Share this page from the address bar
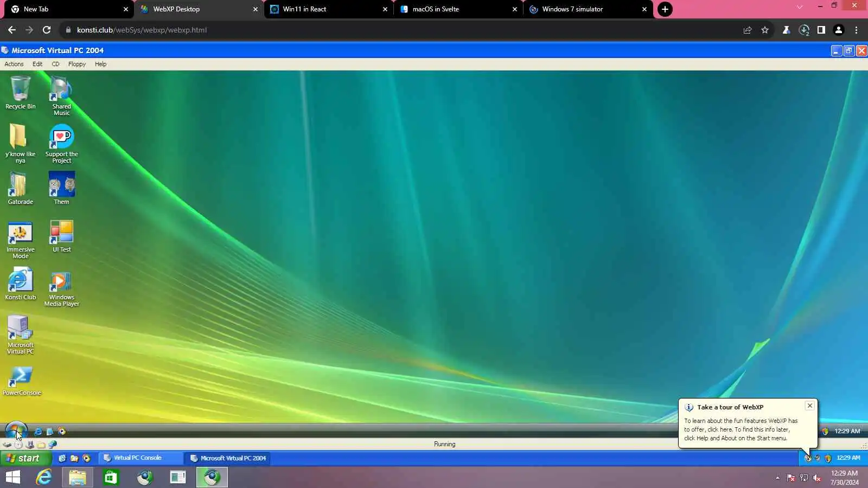Screen dimensions: 868x488 click(748, 30)
